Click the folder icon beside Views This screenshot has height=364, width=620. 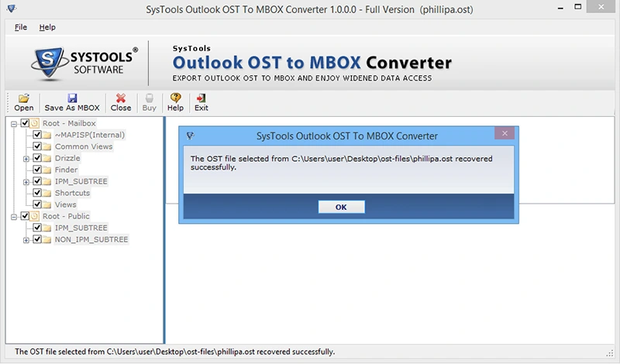(47, 204)
